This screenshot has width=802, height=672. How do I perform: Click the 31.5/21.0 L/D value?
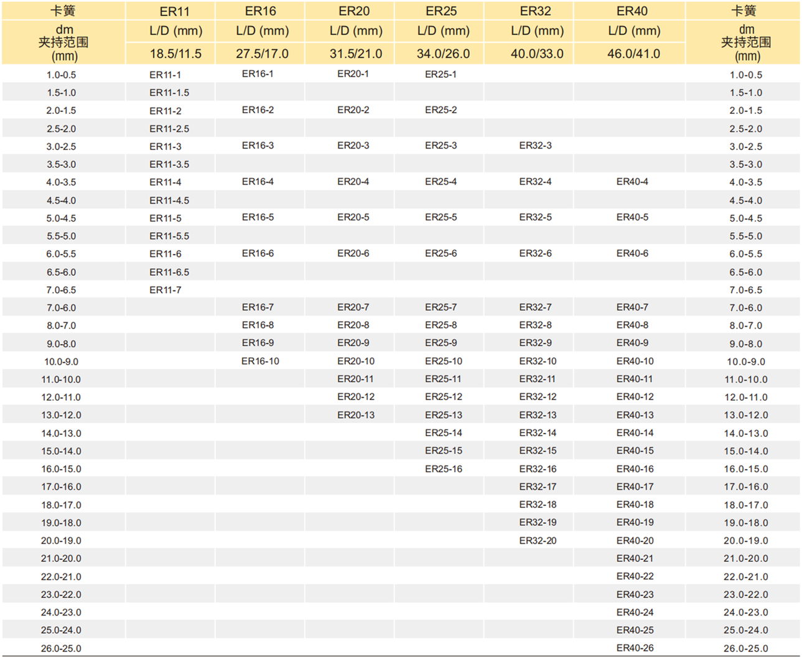click(x=356, y=54)
